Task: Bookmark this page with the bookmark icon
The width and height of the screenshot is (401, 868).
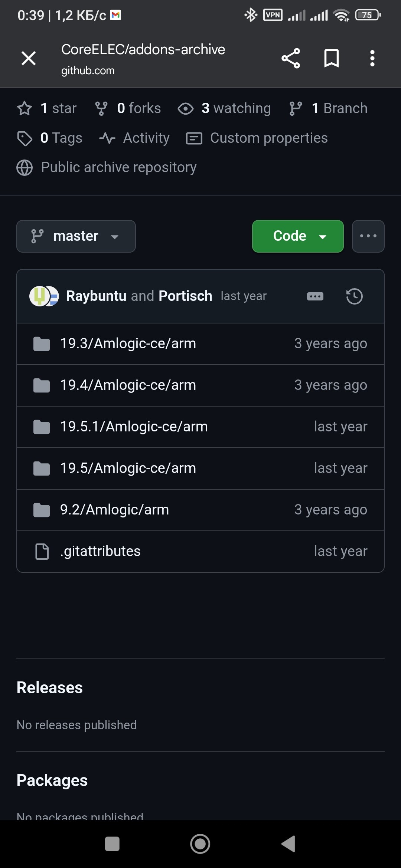Action: pyautogui.click(x=331, y=58)
